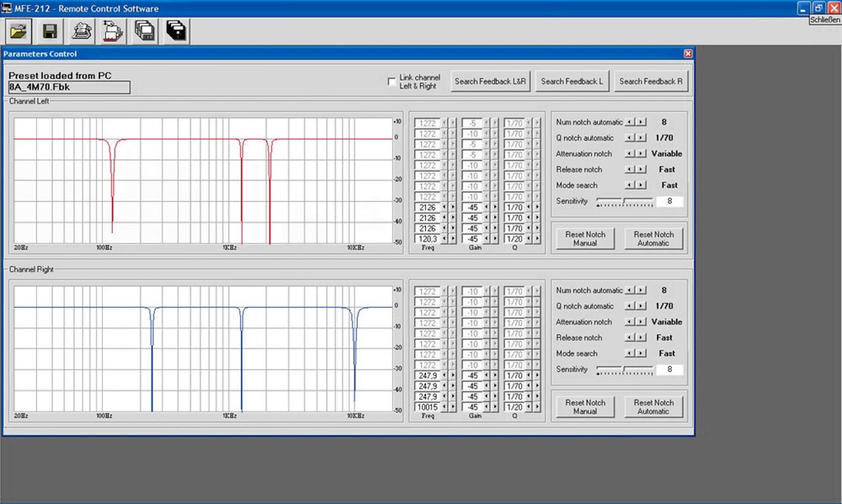
Task: Click the black stacked floppy disks icon
Action: pyautogui.click(x=177, y=32)
